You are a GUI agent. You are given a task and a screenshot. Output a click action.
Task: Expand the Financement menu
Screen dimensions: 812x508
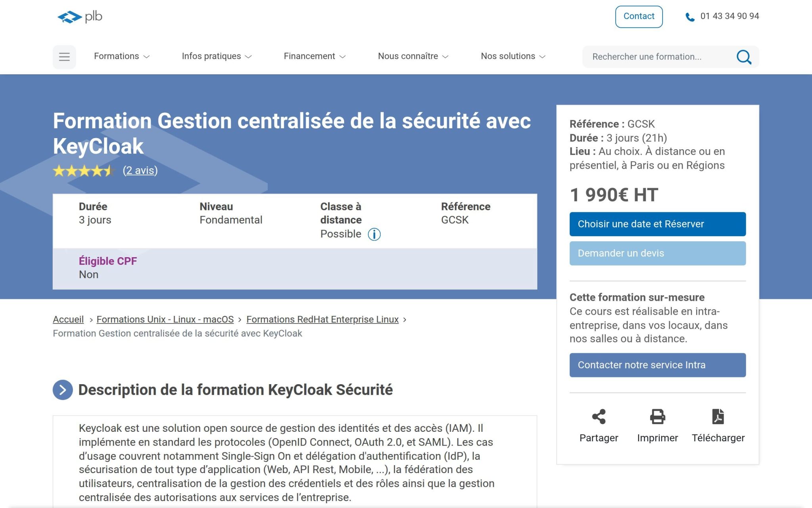[314, 56]
